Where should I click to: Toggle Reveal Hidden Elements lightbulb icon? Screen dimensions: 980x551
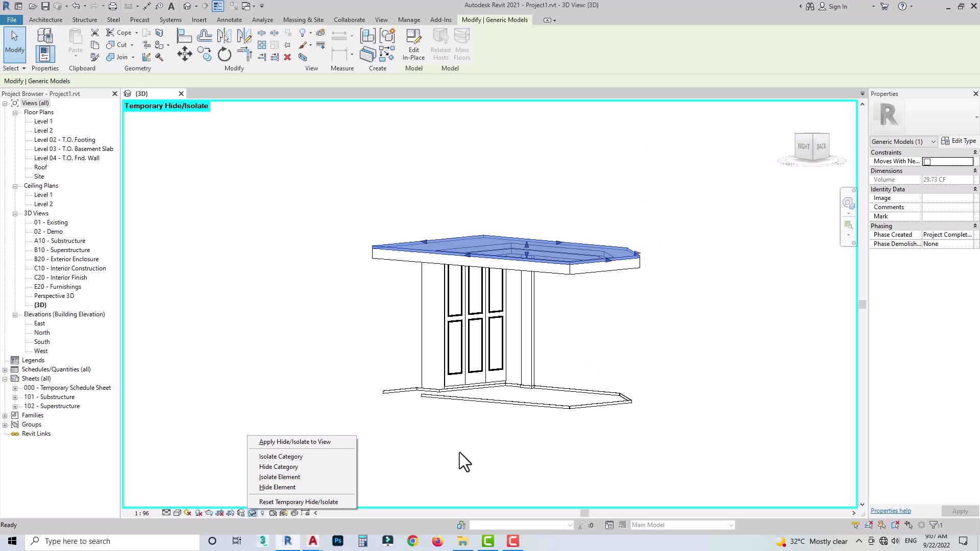click(262, 513)
